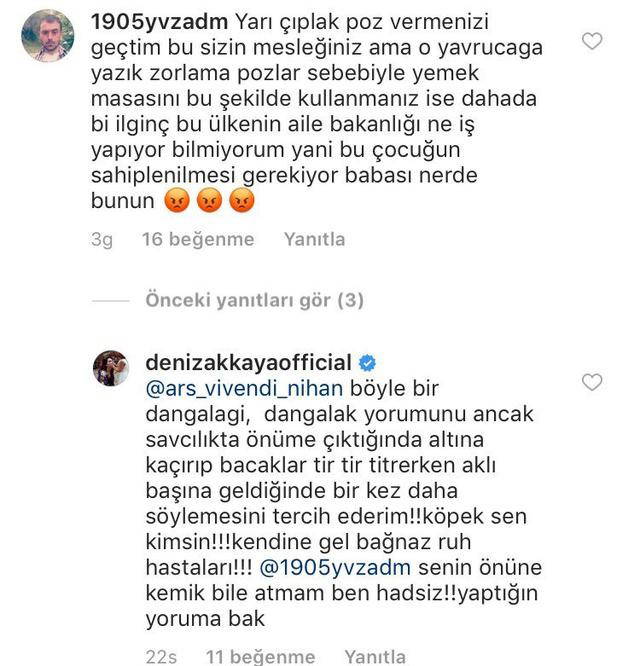This screenshot has width=640, height=666.
Task: View 11 beğenme likes list
Action: click(x=260, y=656)
